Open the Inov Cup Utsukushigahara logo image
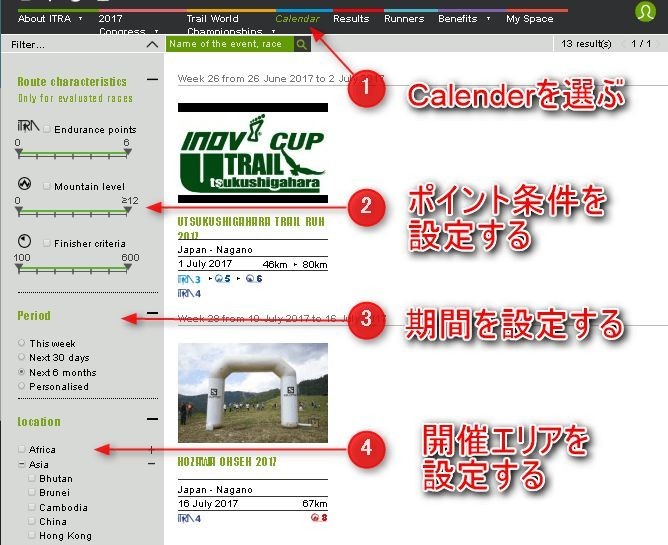 tap(253, 153)
